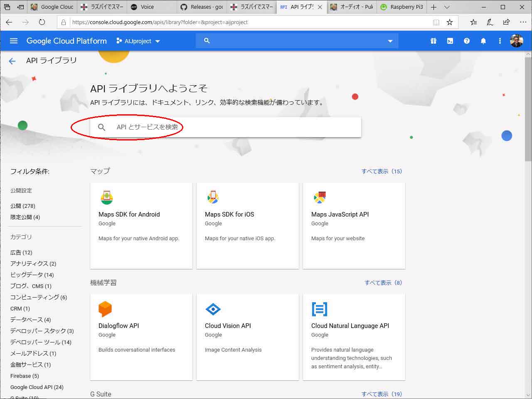This screenshot has height=399, width=532.
Task: Focus the API とサービスを検索 search field
Action: pyautogui.click(x=226, y=127)
